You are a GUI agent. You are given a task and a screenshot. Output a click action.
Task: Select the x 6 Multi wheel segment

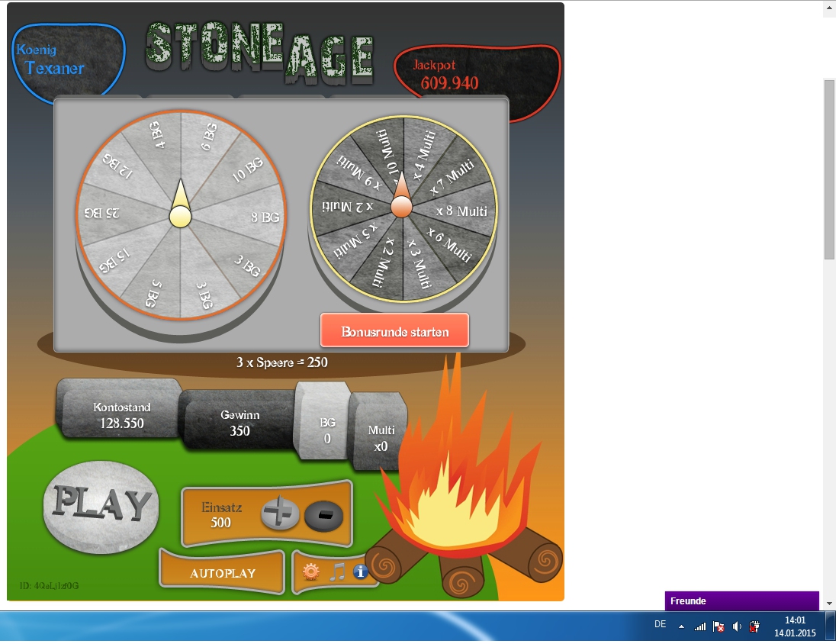(449, 245)
